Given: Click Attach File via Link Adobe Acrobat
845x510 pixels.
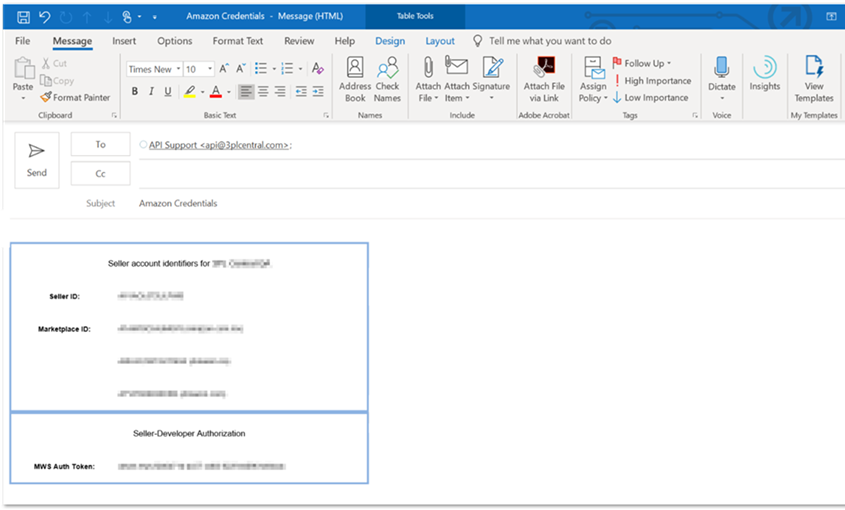Looking at the screenshot, I should [x=544, y=80].
